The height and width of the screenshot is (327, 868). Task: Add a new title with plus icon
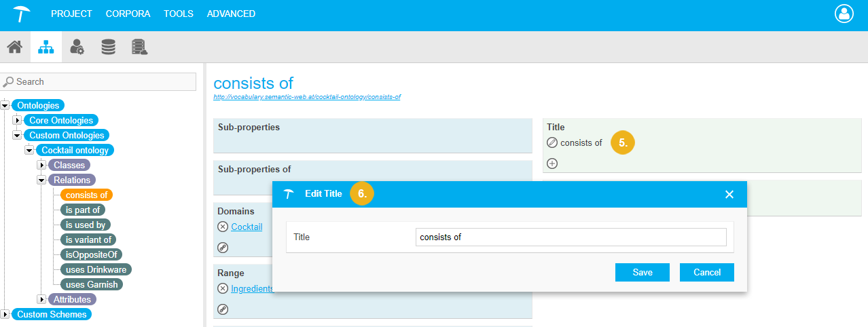click(x=552, y=163)
